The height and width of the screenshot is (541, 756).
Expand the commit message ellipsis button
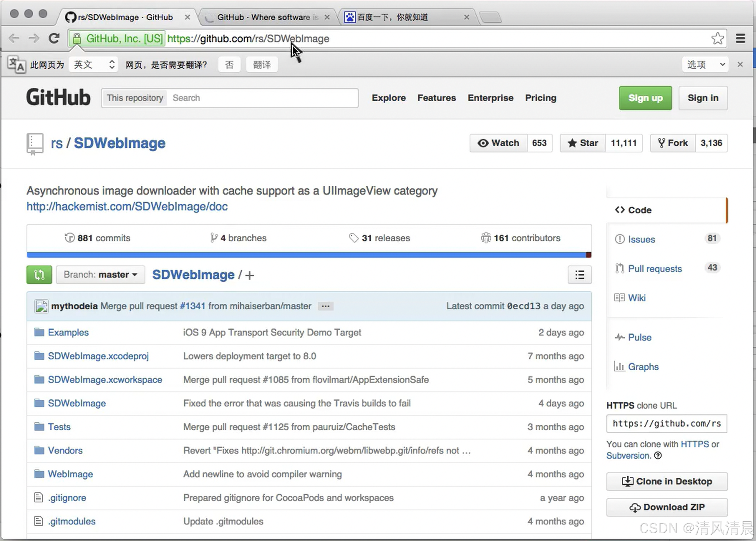pos(325,306)
